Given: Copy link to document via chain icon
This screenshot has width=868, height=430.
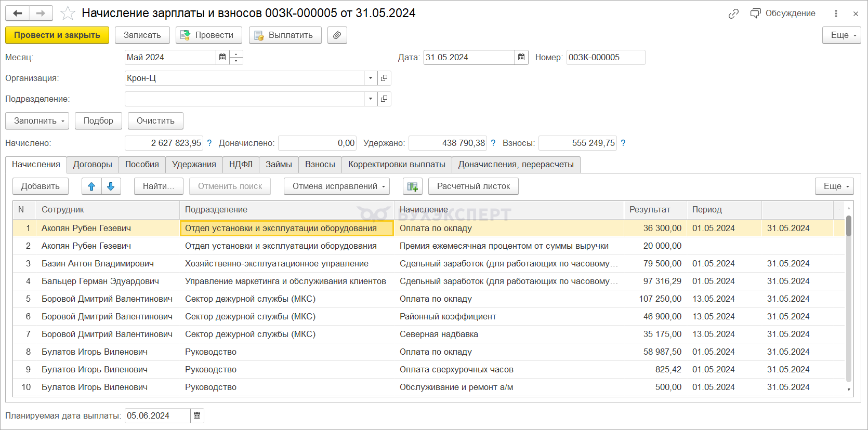Looking at the screenshot, I should coord(733,14).
